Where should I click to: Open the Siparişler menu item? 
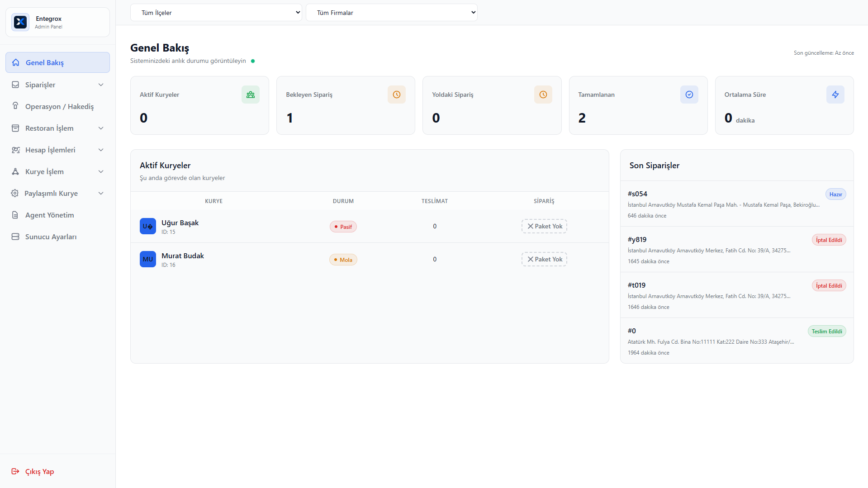coord(57,85)
